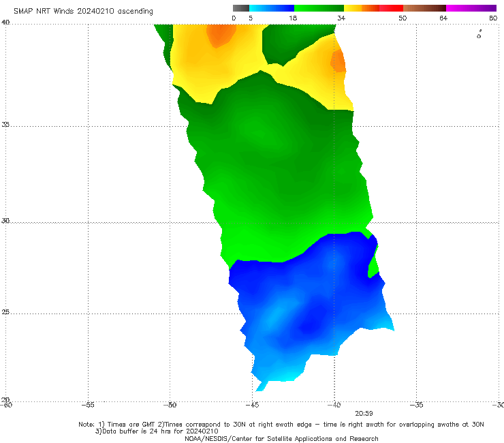The image size is (504, 443).
Task: Click the latitude axis label "25"
Action: pos(5,311)
